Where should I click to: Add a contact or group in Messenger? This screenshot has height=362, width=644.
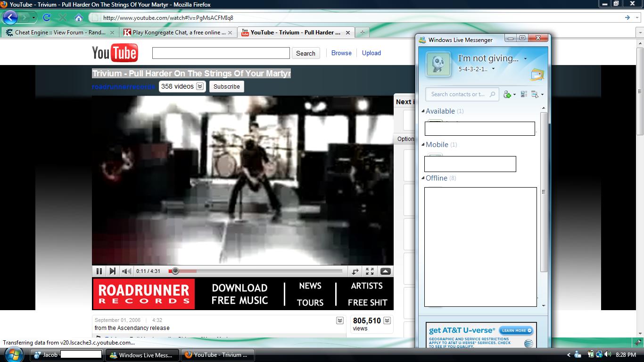pyautogui.click(x=509, y=94)
